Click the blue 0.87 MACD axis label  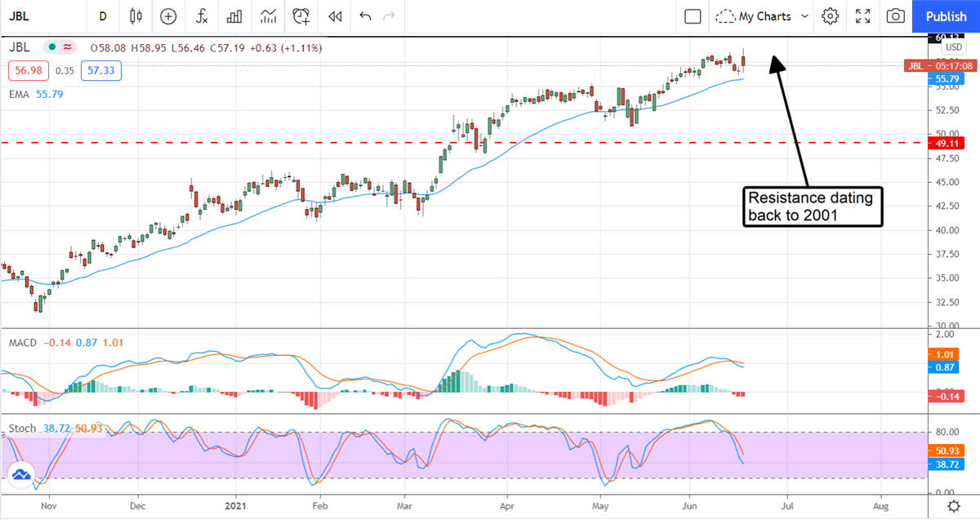[945, 369]
